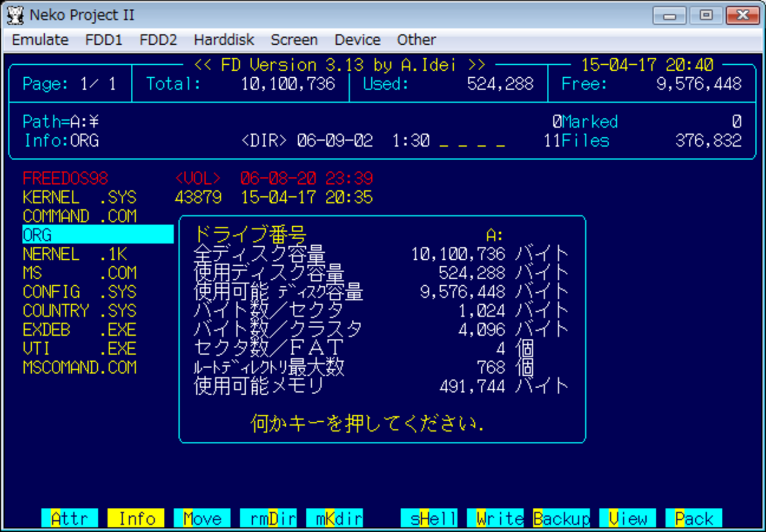Viewport: 766px width, 532px height.
Task: Start a Backup with the Backup button
Action: (562, 518)
